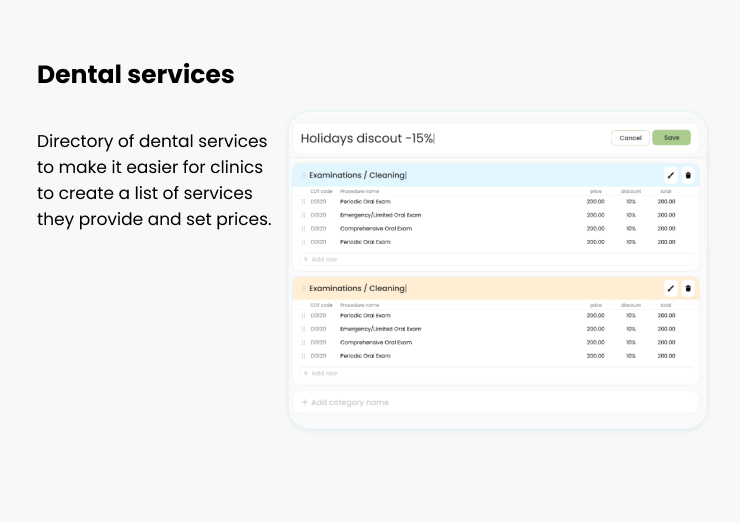
Task: Select Emergency/Limited Oral Exam name in blue category
Action: [380, 215]
